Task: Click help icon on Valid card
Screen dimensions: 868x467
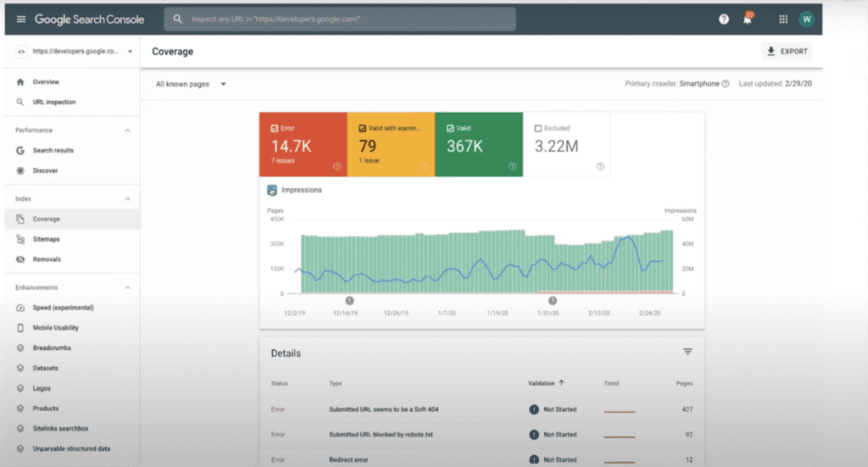Action: [x=512, y=166]
